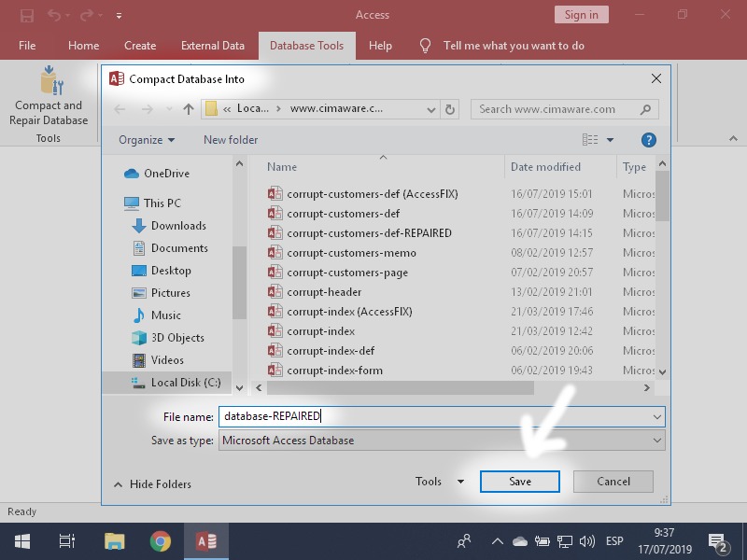
Task: Switch to the Home ribbon tab
Action: (83, 46)
